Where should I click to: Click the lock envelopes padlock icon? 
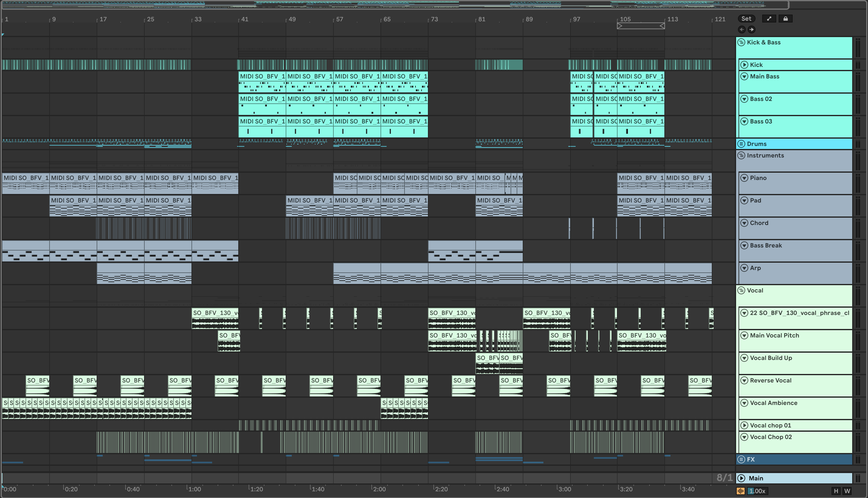[x=786, y=19]
